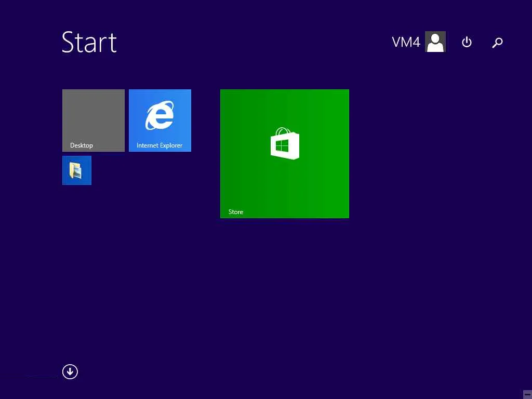Click the minimize button at bottom-right corner
Viewport: 532px width, 399px height.
[527, 395]
